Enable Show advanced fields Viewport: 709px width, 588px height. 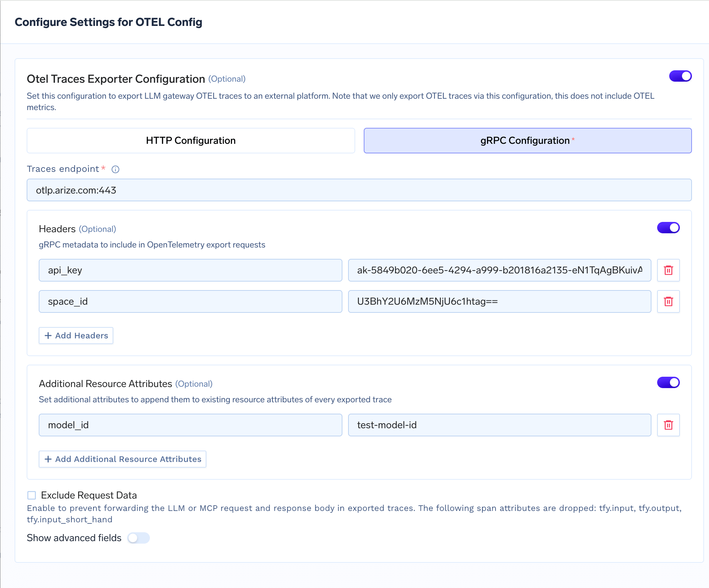[138, 538]
